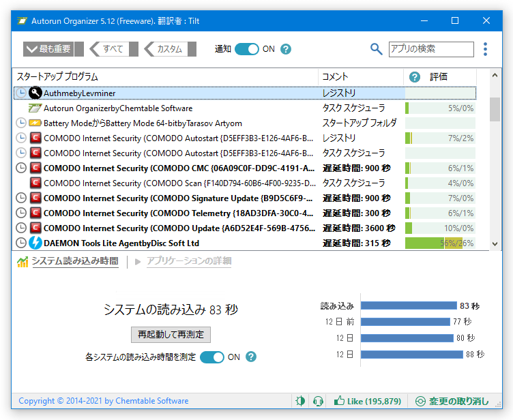Select the すべて filter tab
The height and width of the screenshot is (420, 513).
(x=113, y=49)
